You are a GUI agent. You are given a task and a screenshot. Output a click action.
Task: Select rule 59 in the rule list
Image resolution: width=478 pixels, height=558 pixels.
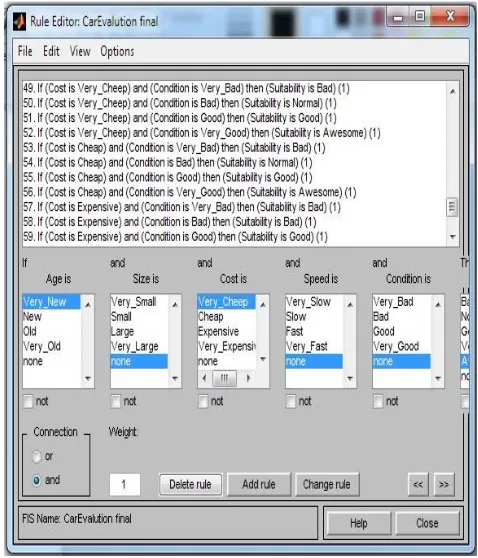pyautogui.click(x=175, y=237)
